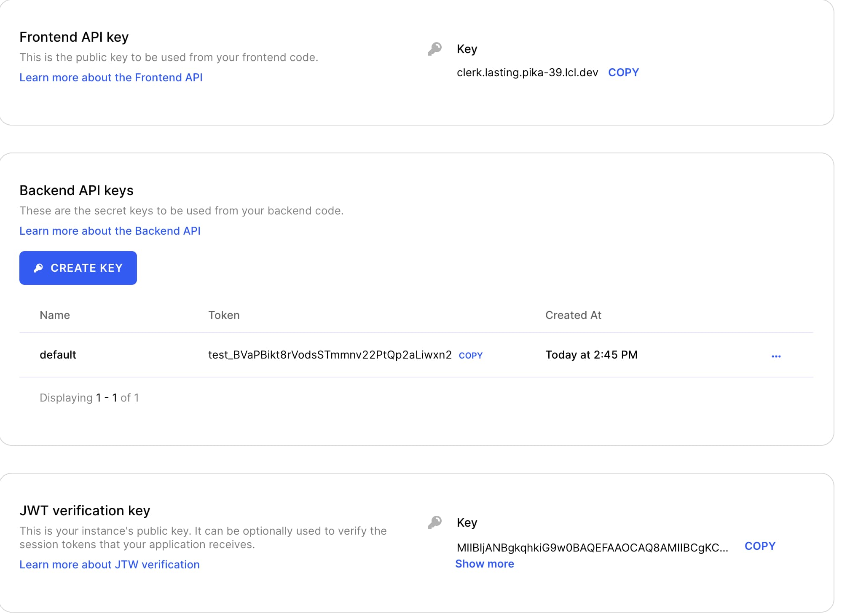Click the key icon beside Frontend API Key
Image resolution: width=842 pixels, height=616 pixels.
pyautogui.click(x=434, y=49)
